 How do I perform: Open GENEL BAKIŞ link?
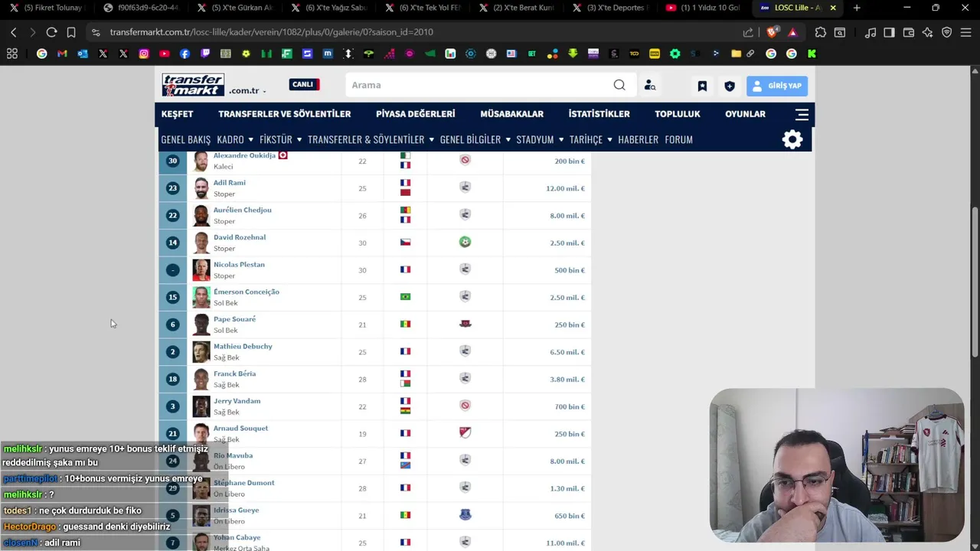coord(185,139)
